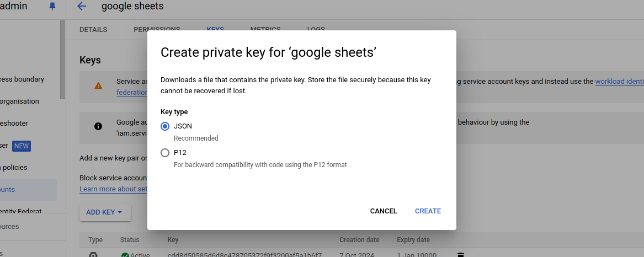Click the 7 Oct 2024 creation date
The height and width of the screenshot is (257, 644).
356,255
